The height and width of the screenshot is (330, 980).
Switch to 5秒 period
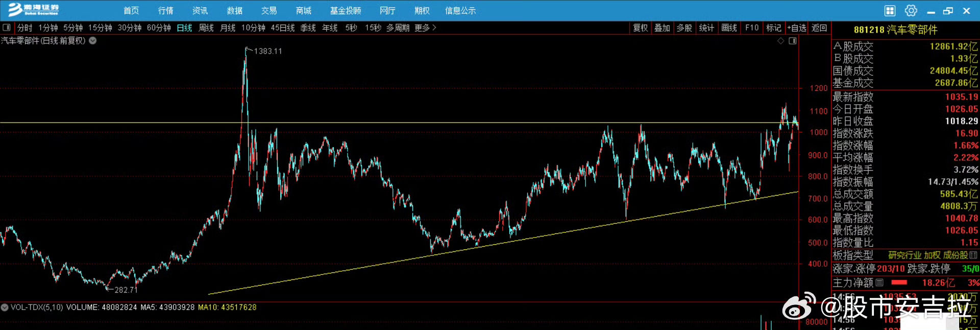[x=351, y=28]
